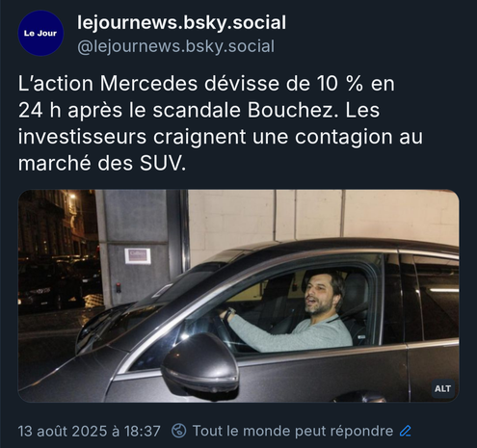Click the name Bouchez in the post text
Image resolution: width=477 pixels, height=448 pixels.
(292, 111)
